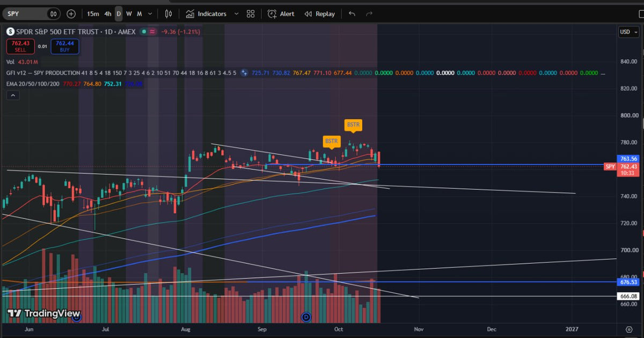This screenshot has height=338, width=644.
Task: Open the favorite indicators dropdown arrow
Action: point(236,14)
